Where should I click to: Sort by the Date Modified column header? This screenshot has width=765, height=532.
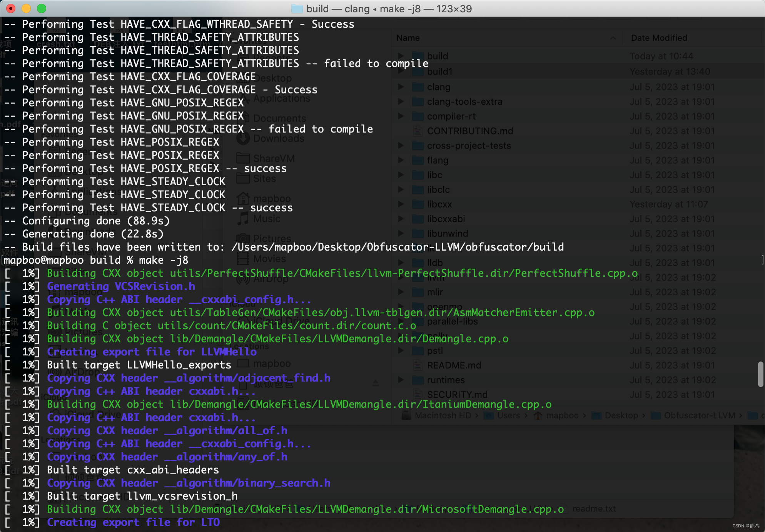tap(659, 38)
